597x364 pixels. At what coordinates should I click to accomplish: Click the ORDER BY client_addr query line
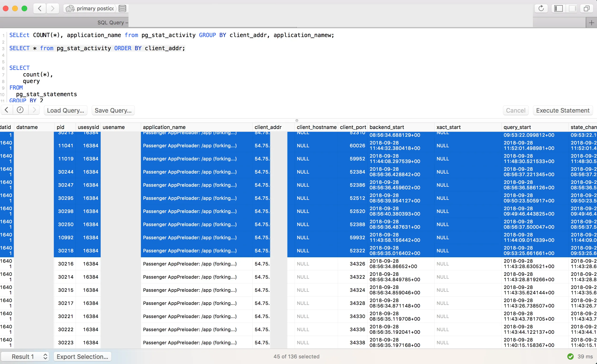[97, 48]
